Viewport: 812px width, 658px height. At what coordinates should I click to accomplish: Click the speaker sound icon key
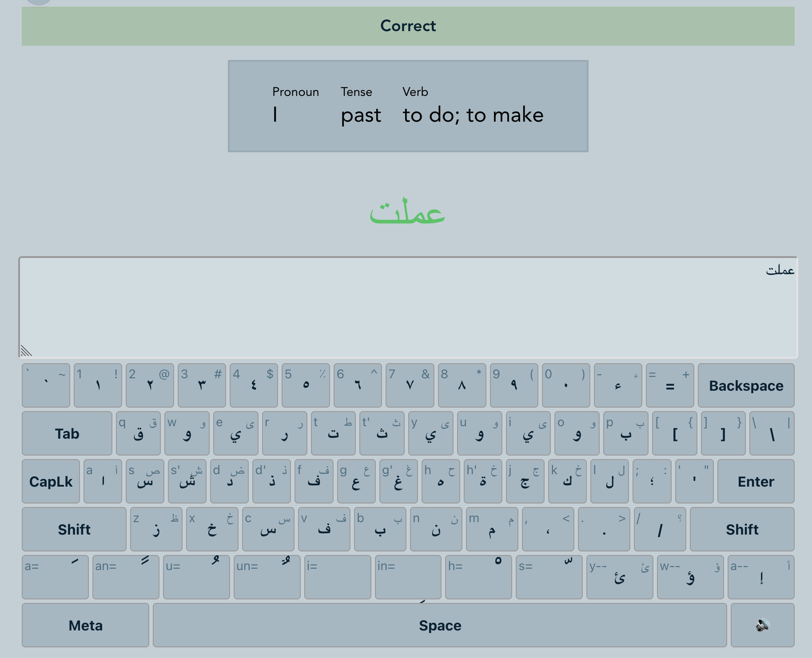click(762, 625)
